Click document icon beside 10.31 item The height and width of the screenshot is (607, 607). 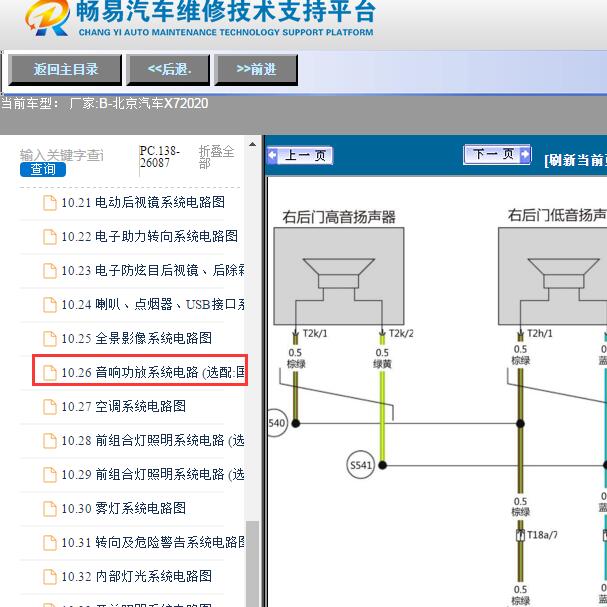tap(50, 543)
